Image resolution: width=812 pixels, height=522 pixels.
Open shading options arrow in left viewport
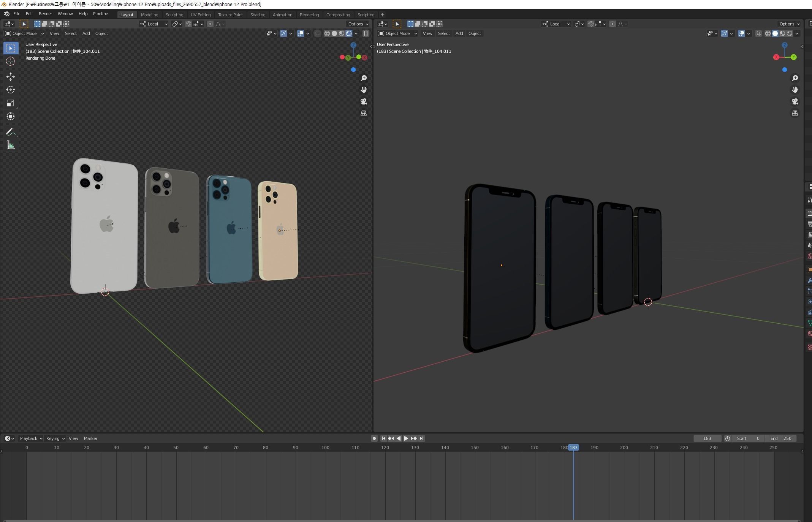(x=356, y=33)
